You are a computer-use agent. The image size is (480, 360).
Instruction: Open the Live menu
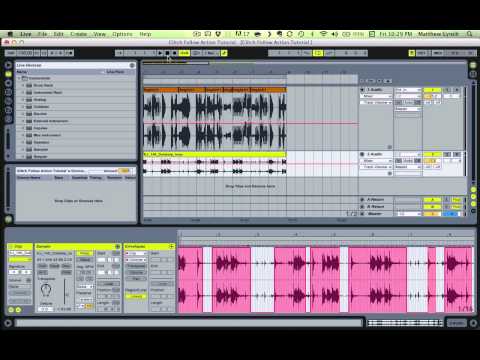coord(26,34)
